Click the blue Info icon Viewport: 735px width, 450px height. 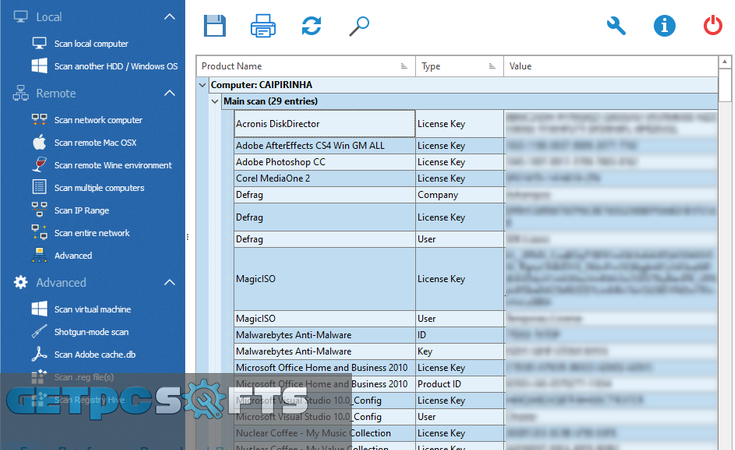coord(664,26)
